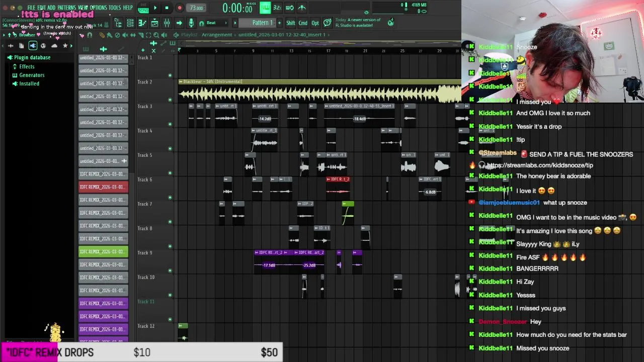Toggle the 3.2 countdown before recording
This screenshot has height=362, width=644.
coord(277,8)
